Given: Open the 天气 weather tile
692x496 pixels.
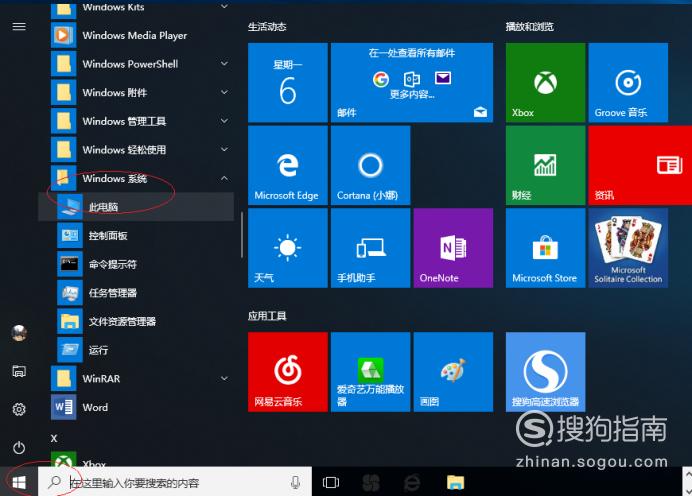Looking at the screenshot, I should point(288,248).
